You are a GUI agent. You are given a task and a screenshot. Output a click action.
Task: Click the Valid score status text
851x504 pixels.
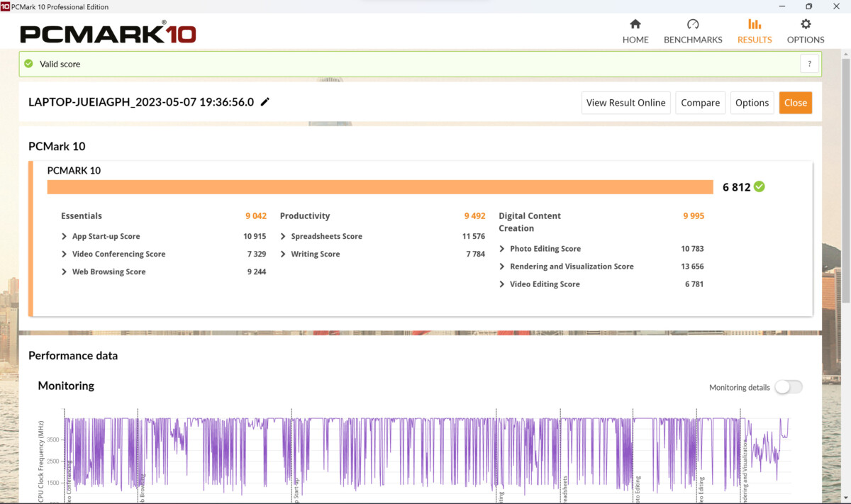tap(60, 64)
